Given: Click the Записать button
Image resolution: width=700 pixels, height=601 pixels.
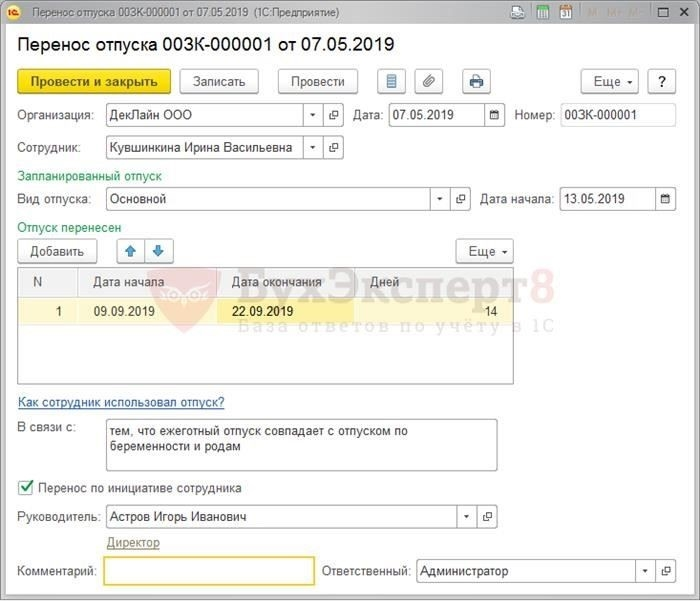Looking at the screenshot, I should pyautogui.click(x=219, y=82).
